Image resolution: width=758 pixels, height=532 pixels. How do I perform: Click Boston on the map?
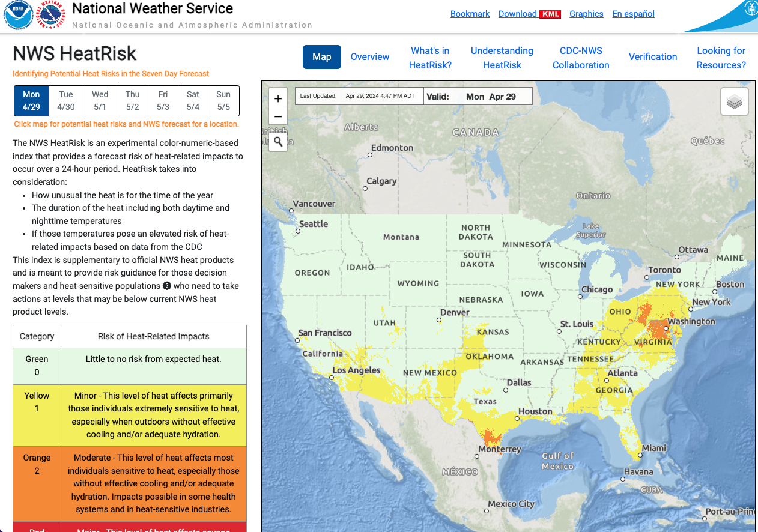[730, 285]
